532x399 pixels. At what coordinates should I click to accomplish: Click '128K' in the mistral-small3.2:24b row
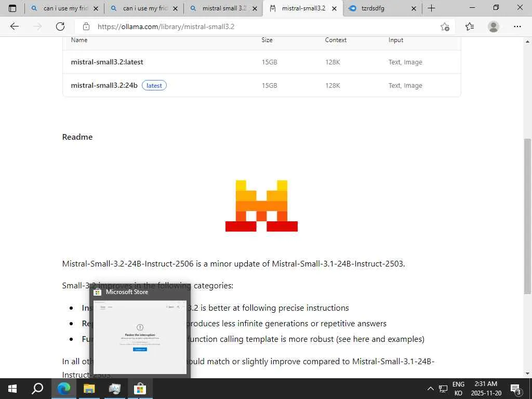(x=332, y=86)
